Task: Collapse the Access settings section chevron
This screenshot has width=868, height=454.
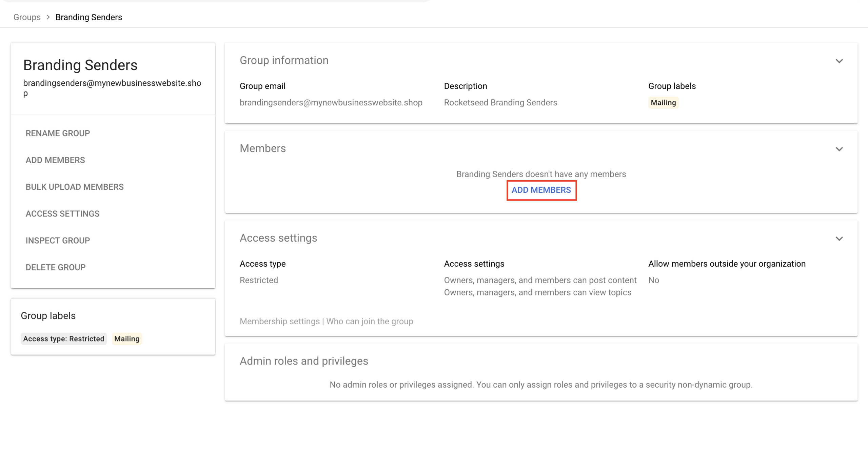Action: [x=839, y=239]
